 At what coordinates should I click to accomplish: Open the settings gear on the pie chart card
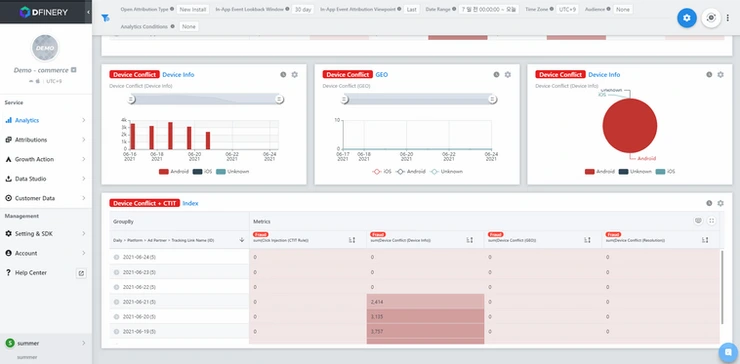click(x=721, y=75)
